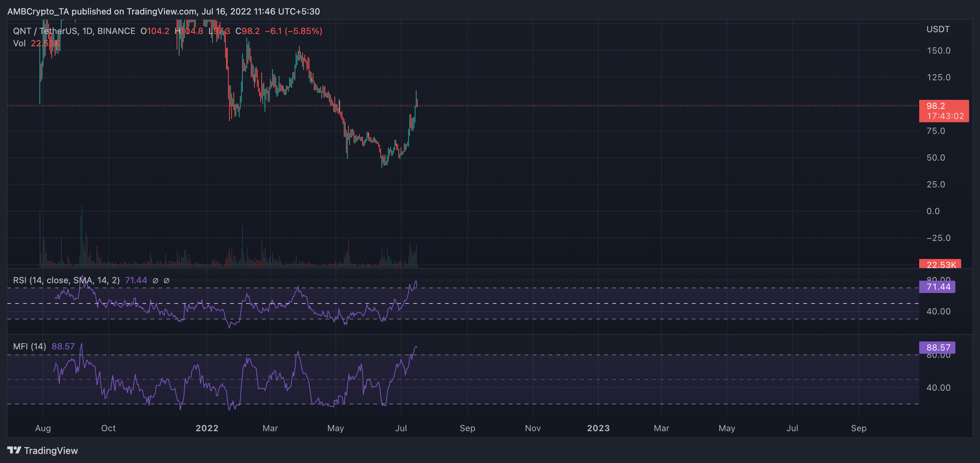
Task: Click the Aug label on time axis
Action: point(43,428)
